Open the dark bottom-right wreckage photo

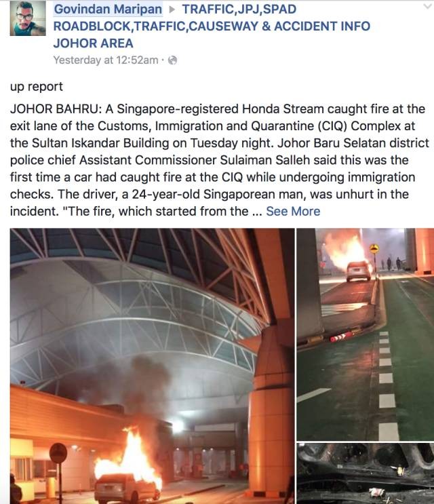[365, 473]
